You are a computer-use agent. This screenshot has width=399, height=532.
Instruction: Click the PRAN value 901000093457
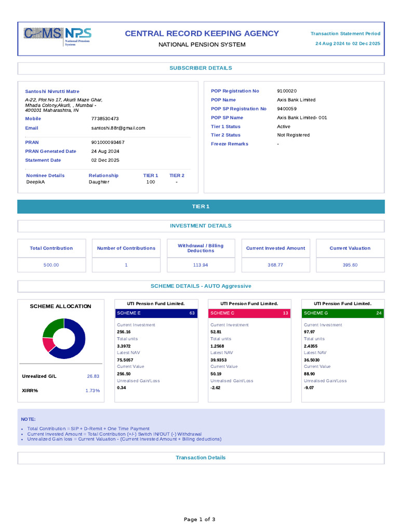tap(108, 142)
